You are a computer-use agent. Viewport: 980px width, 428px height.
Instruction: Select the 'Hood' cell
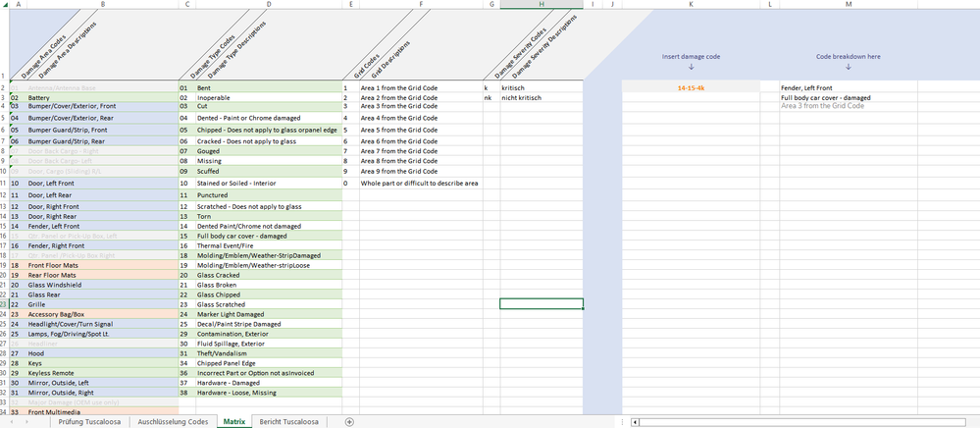[102, 353]
